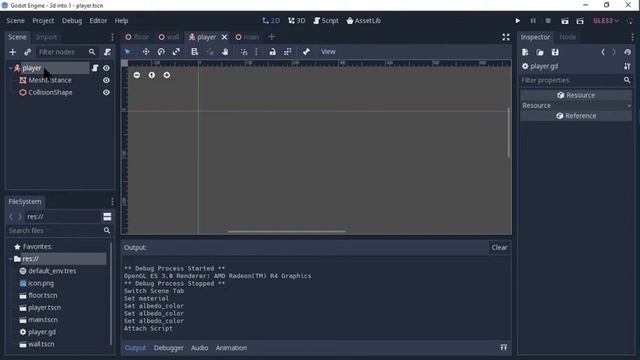
Task: Open the Debugger bottom panel
Action: (x=169, y=348)
